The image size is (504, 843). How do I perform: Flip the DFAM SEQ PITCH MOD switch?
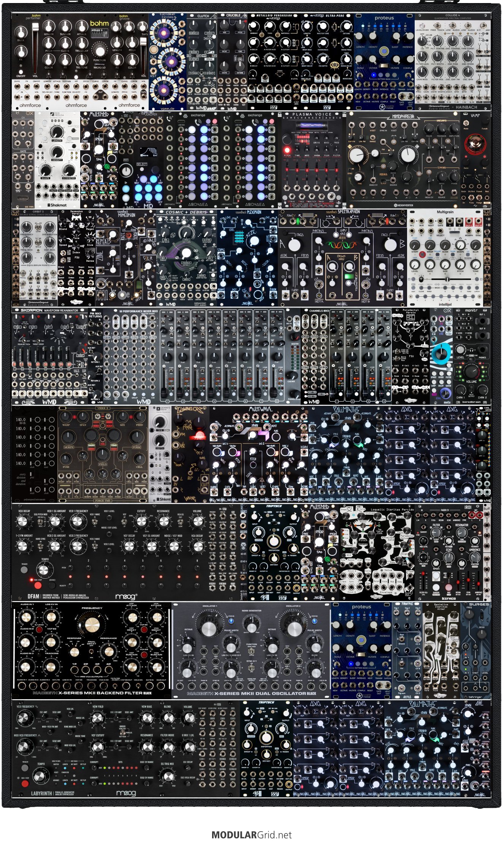(x=40, y=522)
